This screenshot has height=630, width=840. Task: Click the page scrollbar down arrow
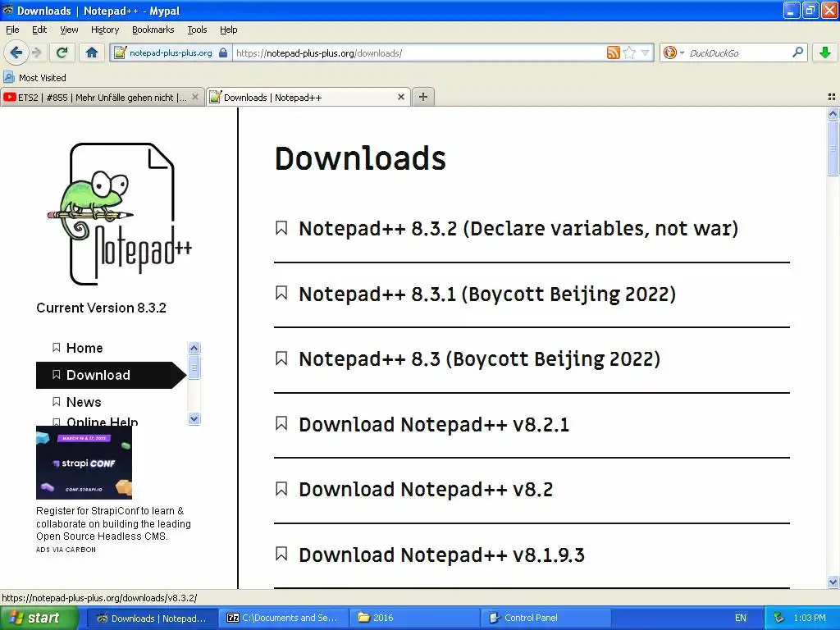point(833,582)
